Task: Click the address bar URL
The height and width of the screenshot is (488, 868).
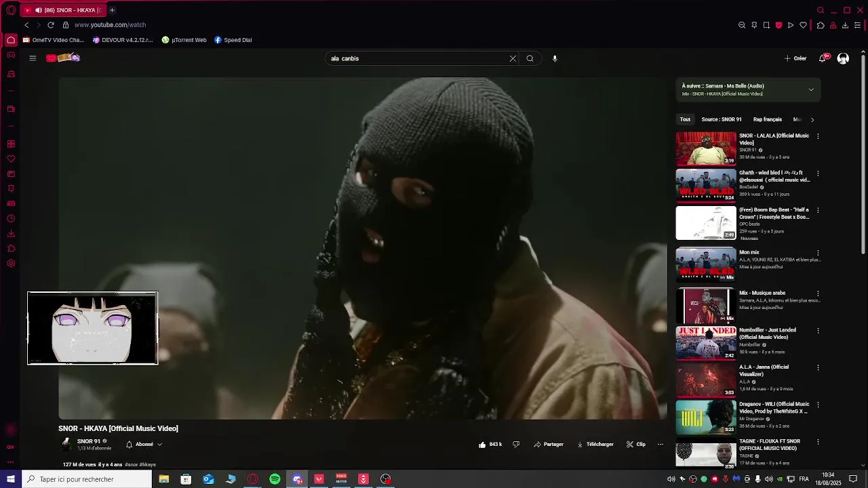Action: (110, 25)
